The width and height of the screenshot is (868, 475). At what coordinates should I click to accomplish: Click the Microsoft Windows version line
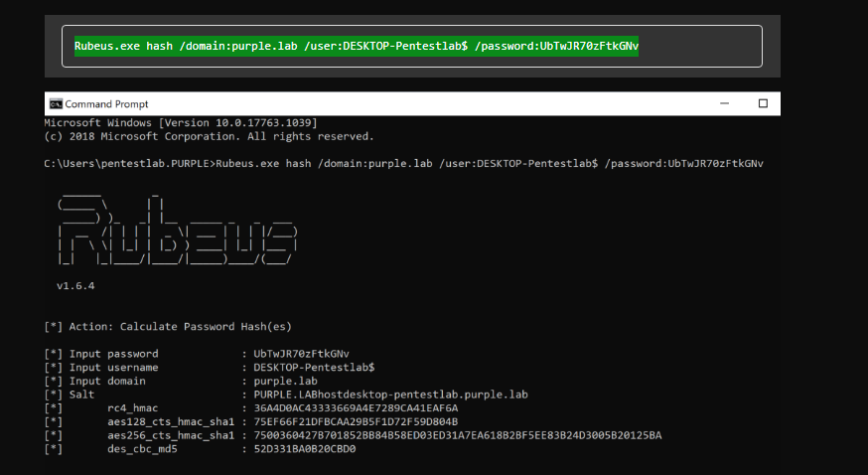pyautogui.click(x=181, y=123)
